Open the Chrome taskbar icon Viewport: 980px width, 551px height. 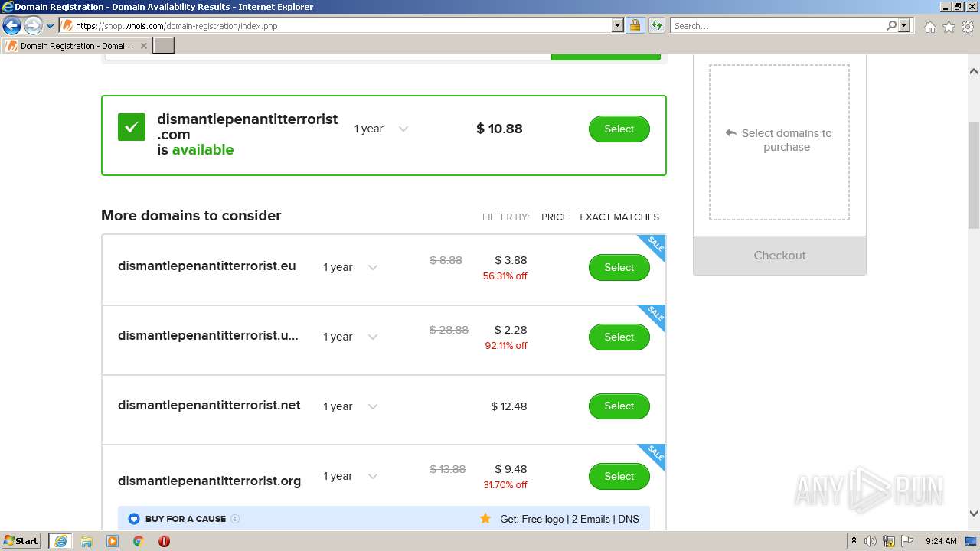click(x=139, y=541)
